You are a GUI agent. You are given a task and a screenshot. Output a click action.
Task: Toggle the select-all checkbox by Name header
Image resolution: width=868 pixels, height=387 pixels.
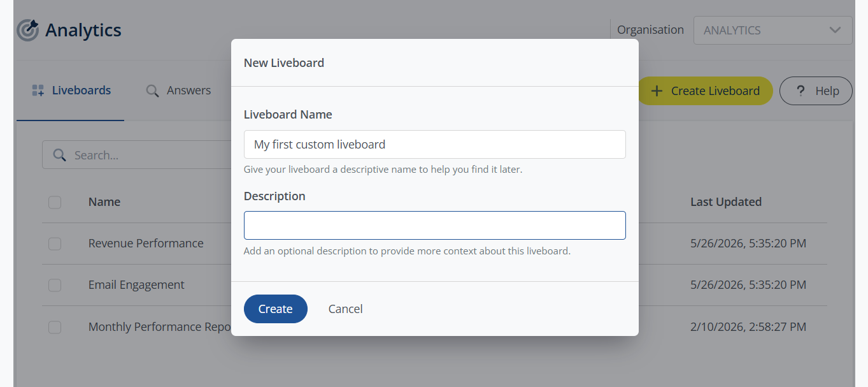click(55, 202)
